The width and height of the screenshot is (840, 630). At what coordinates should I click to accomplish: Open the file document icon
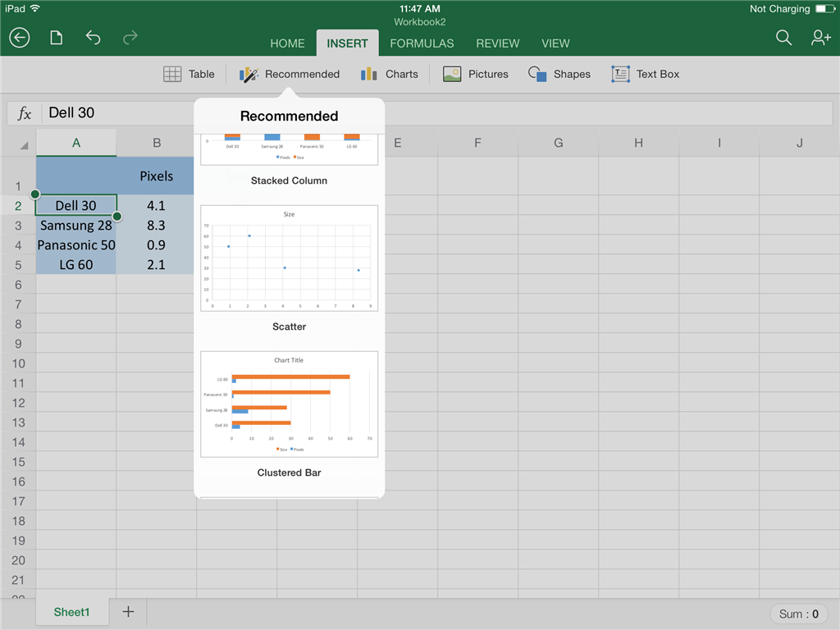click(57, 38)
